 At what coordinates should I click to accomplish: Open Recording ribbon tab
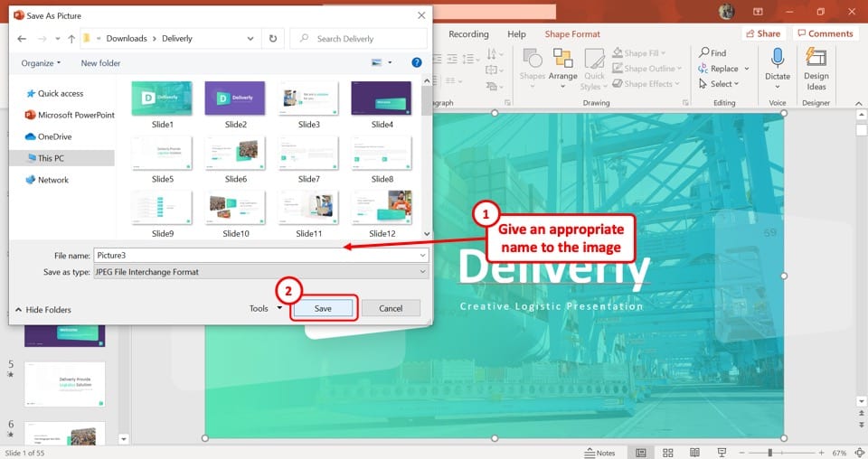(468, 34)
